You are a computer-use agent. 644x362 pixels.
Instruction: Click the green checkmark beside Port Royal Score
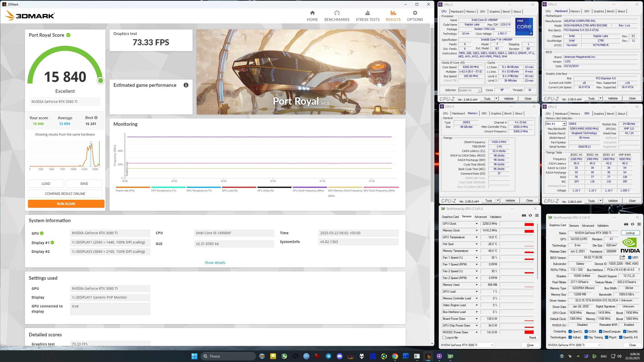click(68, 35)
